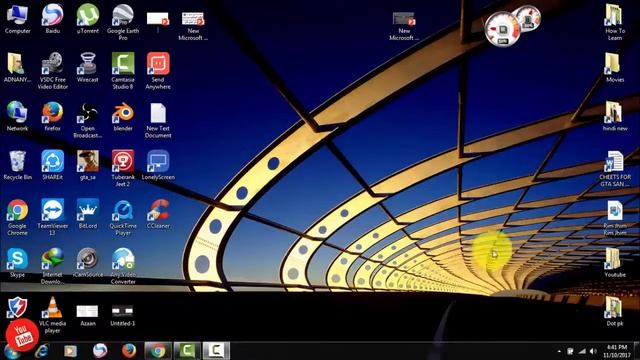
Task: Launch Google Chrome from the desktop
Action: (17, 217)
